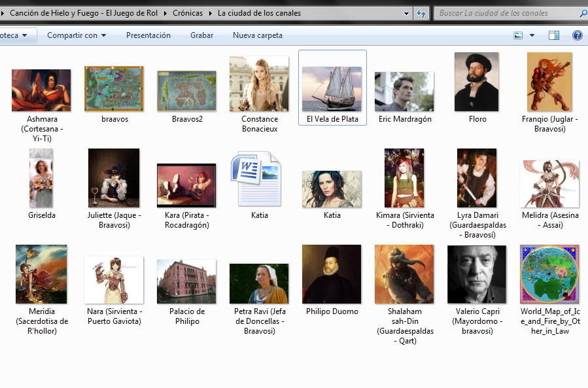Select the Katia photo thumbnail
Image resolution: width=588 pixels, height=388 pixels.
tap(332, 189)
